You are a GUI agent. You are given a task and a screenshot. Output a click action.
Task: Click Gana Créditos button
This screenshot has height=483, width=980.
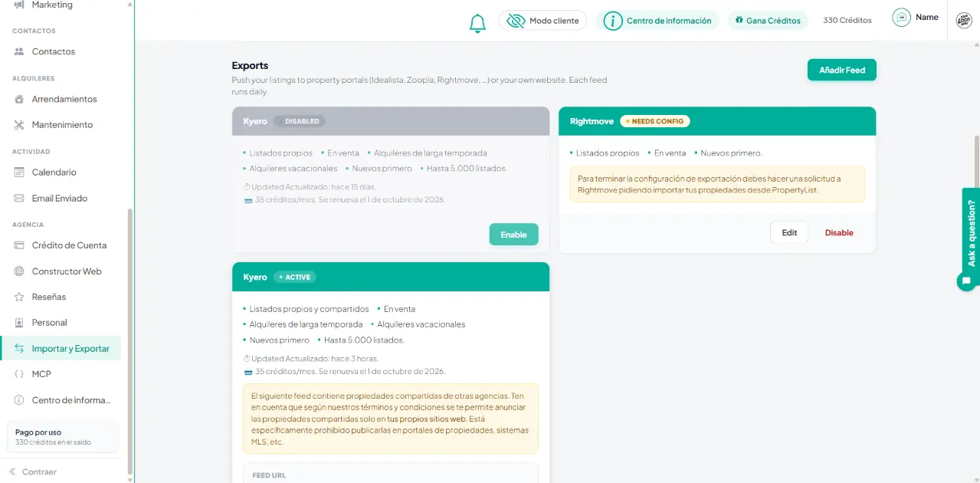click(x=768, y=21)
